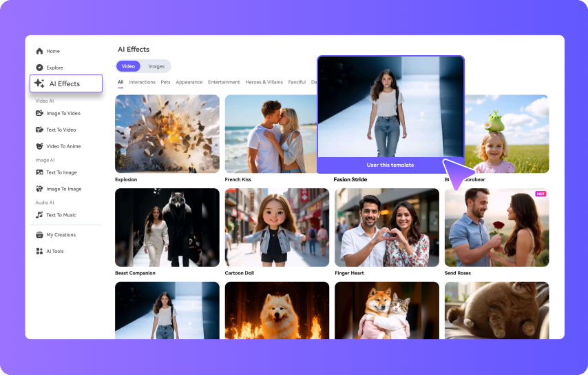The height and width of the screenshot is (375, 588).
Task: Click the Explore compass icon
Action: point(39,68)
